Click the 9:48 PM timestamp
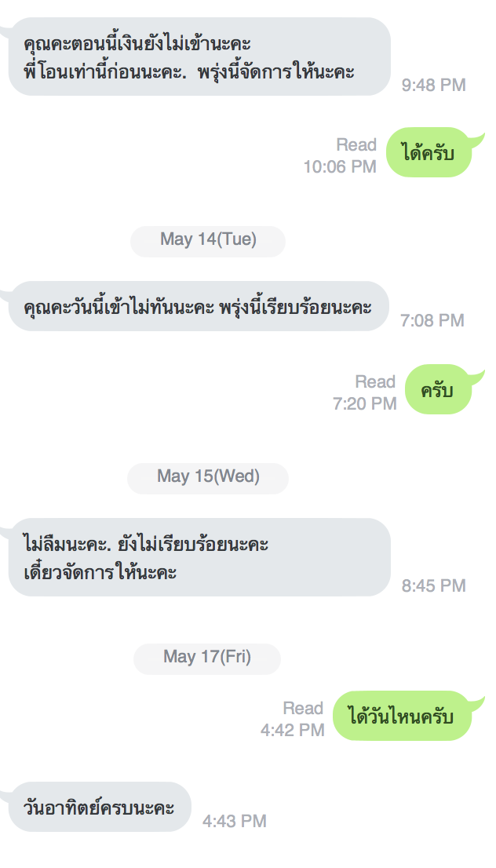The width and height of the screenshot is (496, 868). 433,85
